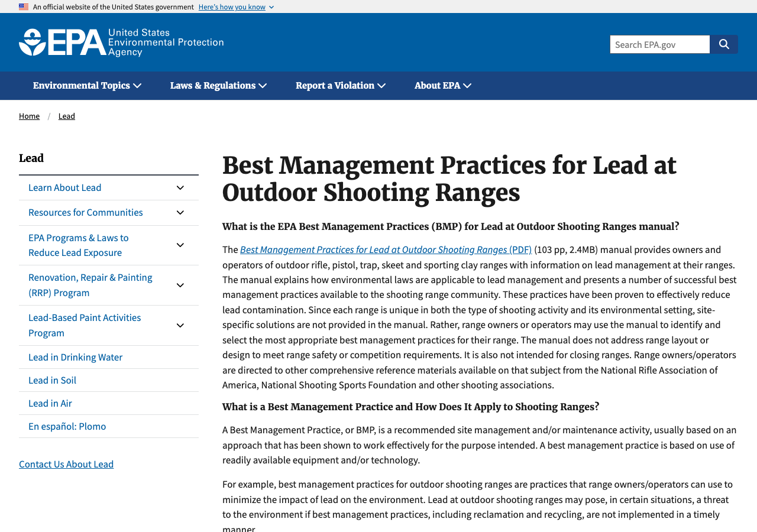This screenshot has width=757, height=532.
Task: Open Lead in Air link
Action: coord(50,403)
